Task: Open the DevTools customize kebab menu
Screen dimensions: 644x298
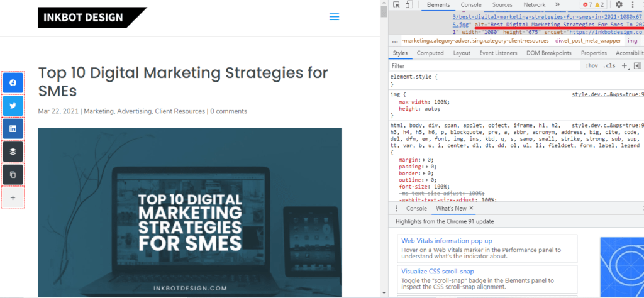Action: (633, 4)
